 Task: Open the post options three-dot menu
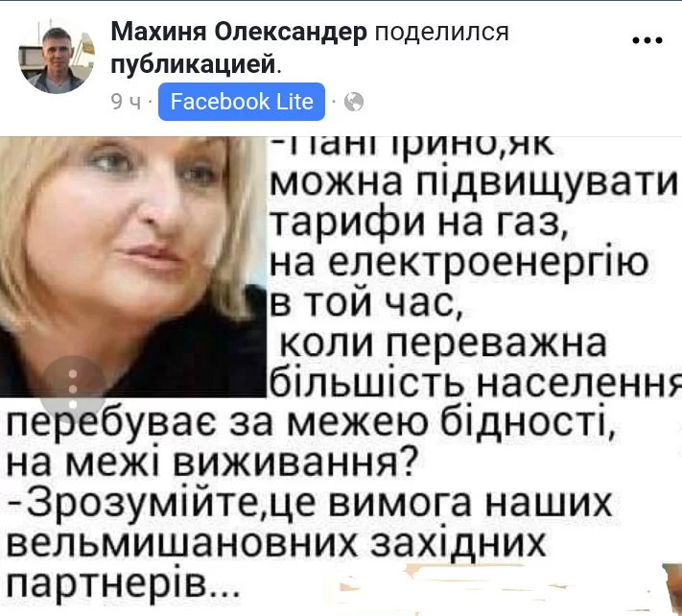click(647, 40)
